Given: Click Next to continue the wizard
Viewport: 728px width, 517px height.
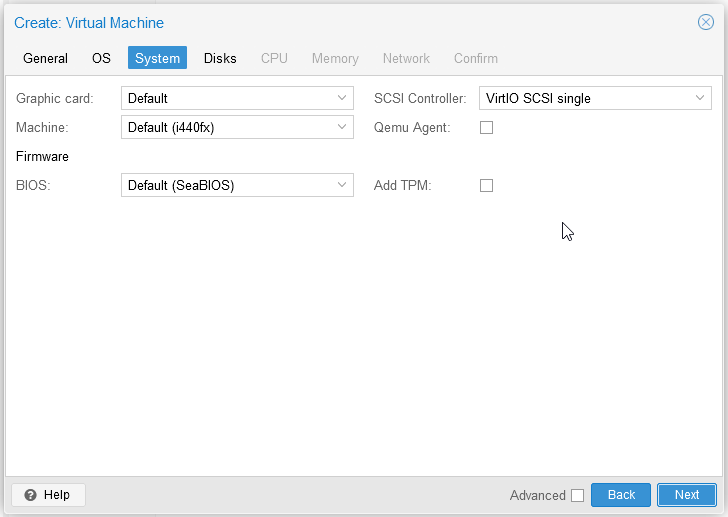Looking at the screenshot, I should coord(686,495).
